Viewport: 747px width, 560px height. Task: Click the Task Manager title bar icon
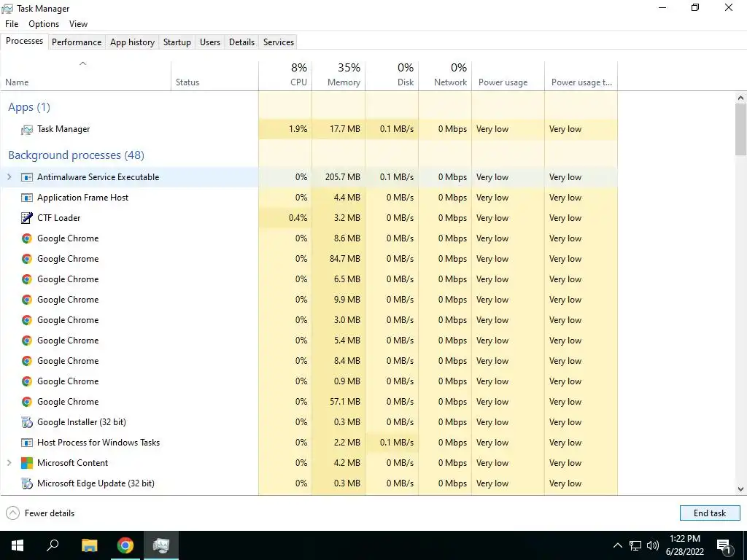click(7, 9)
